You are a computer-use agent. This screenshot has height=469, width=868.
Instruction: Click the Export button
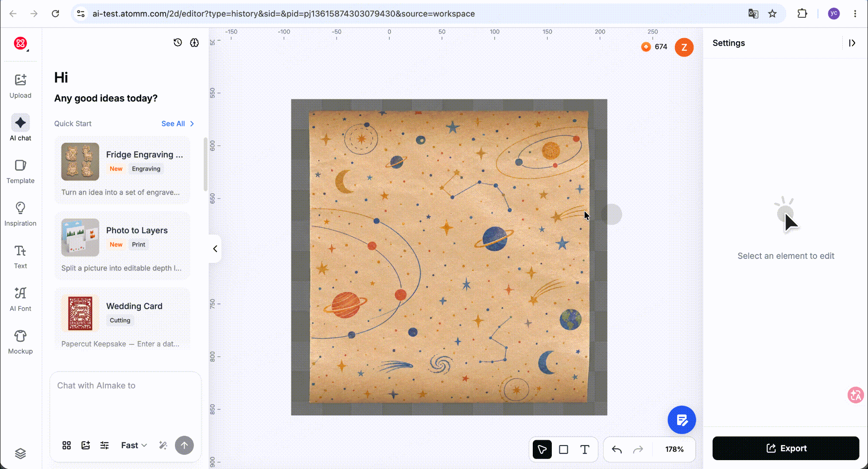pyautogui.click(x=786, y=448)
